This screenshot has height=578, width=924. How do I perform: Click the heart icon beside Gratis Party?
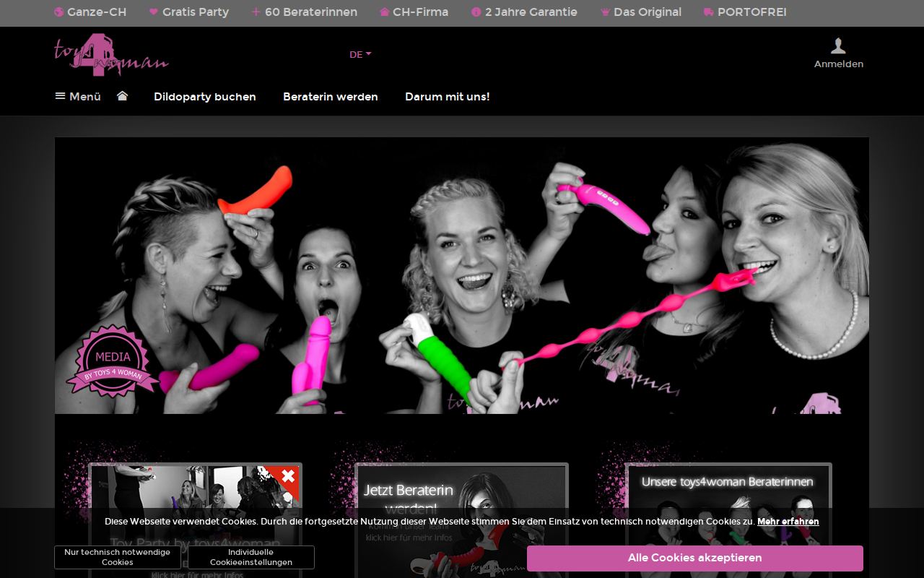[x=153, y=12]
